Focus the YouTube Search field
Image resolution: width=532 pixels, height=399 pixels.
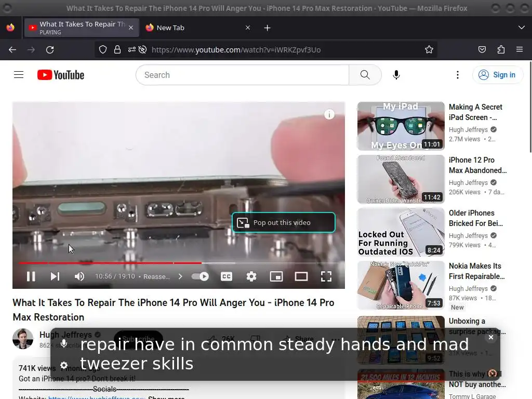[242, 75]
